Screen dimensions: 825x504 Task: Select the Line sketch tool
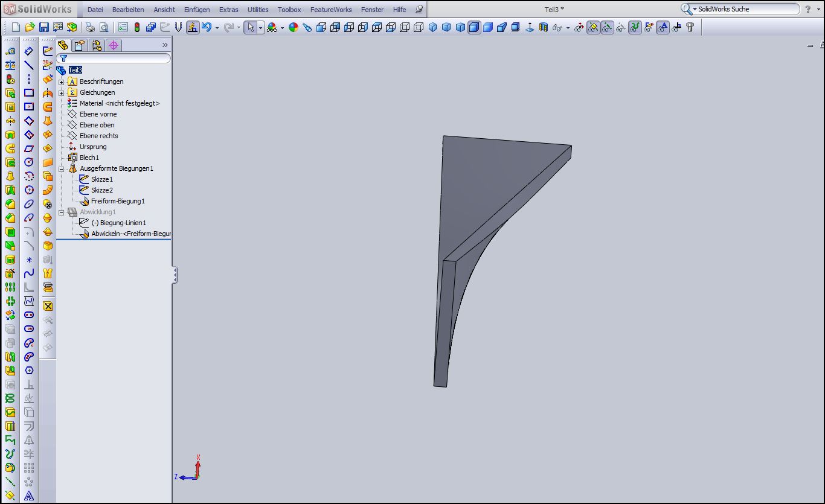coord(29,65)
